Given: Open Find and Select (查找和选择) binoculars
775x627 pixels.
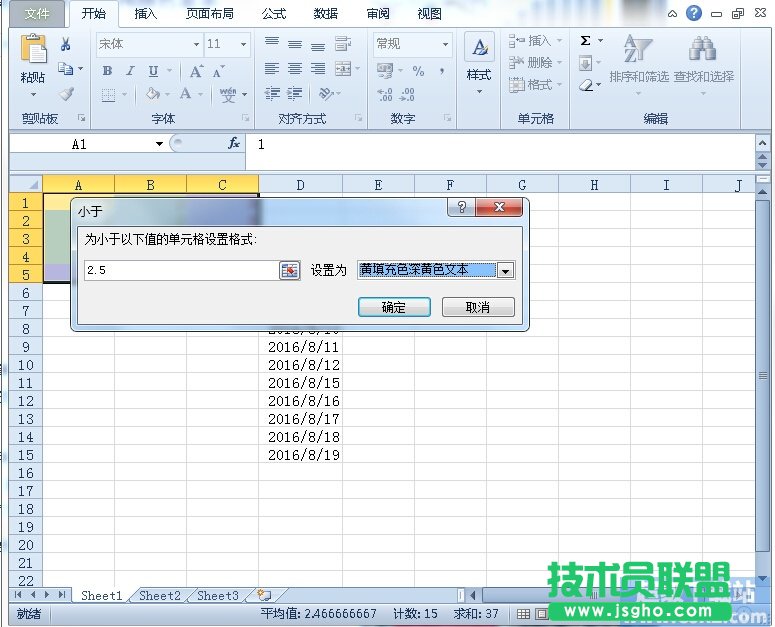Looking at the screenshot, I should [703, 60].
